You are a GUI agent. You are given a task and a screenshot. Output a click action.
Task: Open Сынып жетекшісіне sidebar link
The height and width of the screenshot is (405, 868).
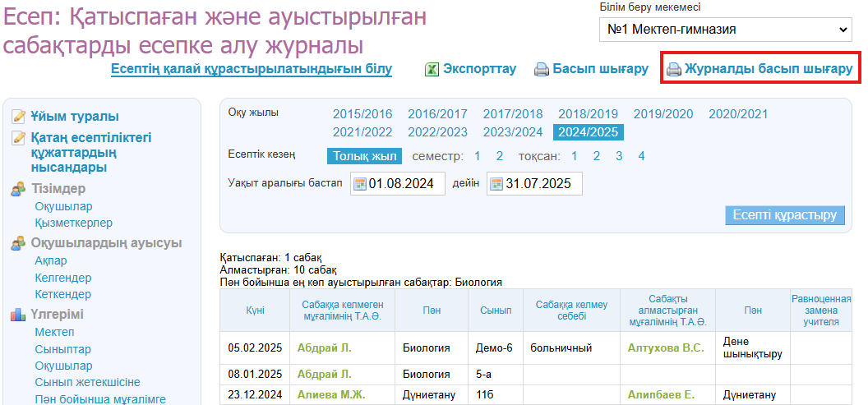click(87, 382)
